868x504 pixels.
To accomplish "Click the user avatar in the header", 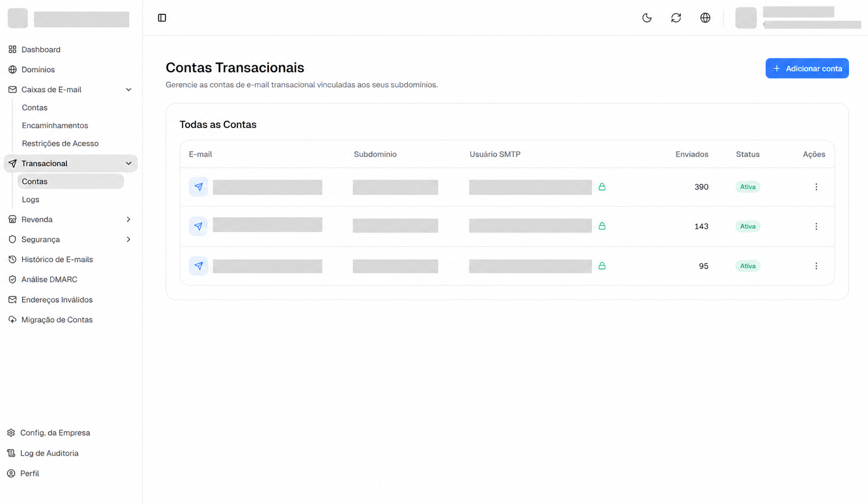I will [746, 18].
